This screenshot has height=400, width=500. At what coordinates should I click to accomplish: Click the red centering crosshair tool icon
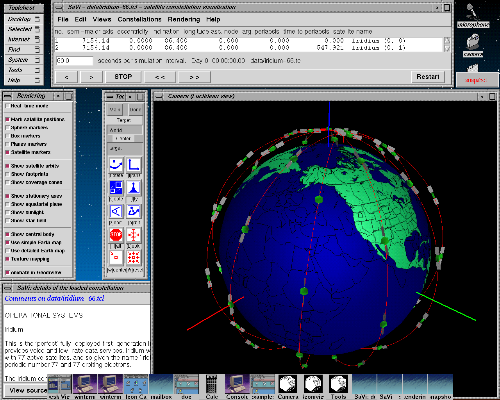pyautogui.click(x=134, y=234)
